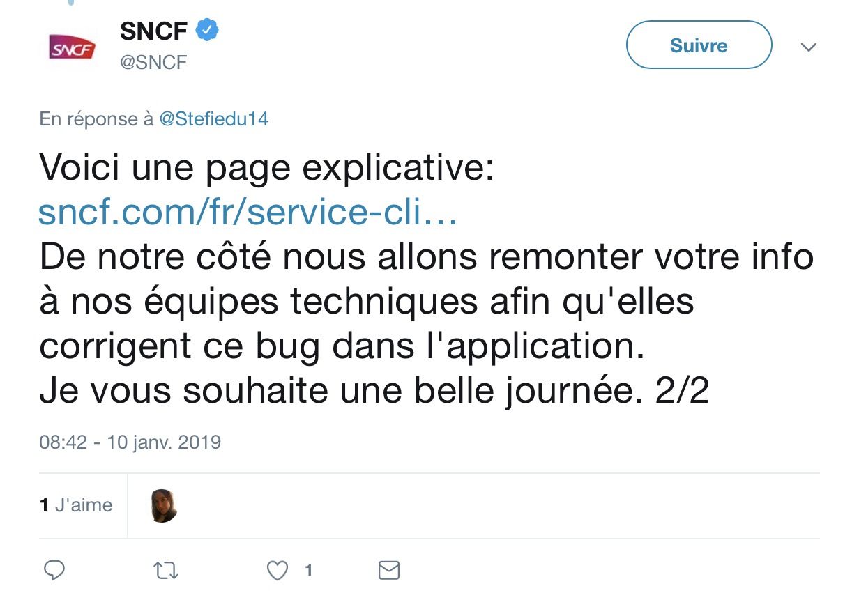Reply to the tweet via speech bubble icon
This screenshot has height=616, width=859.
[54, 571]
